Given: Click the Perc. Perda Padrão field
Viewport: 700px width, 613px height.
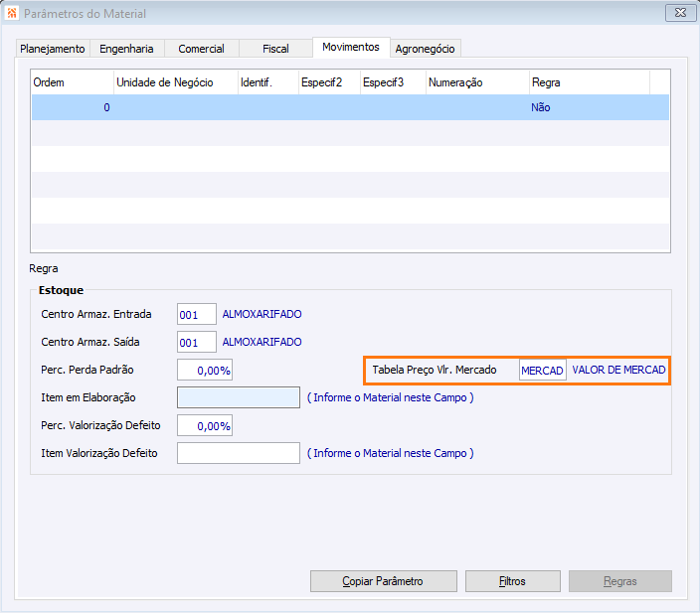Looking at the screenshot, I should (205, 370).
